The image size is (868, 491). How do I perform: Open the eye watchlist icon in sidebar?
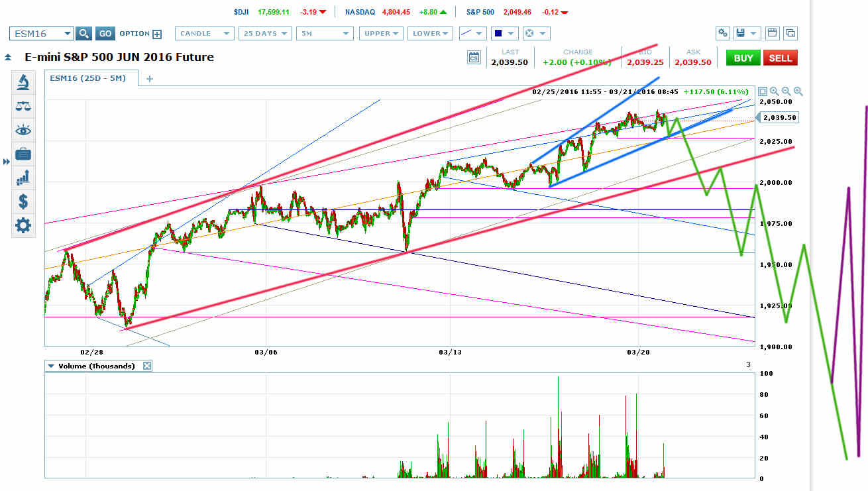coord(23,130)
